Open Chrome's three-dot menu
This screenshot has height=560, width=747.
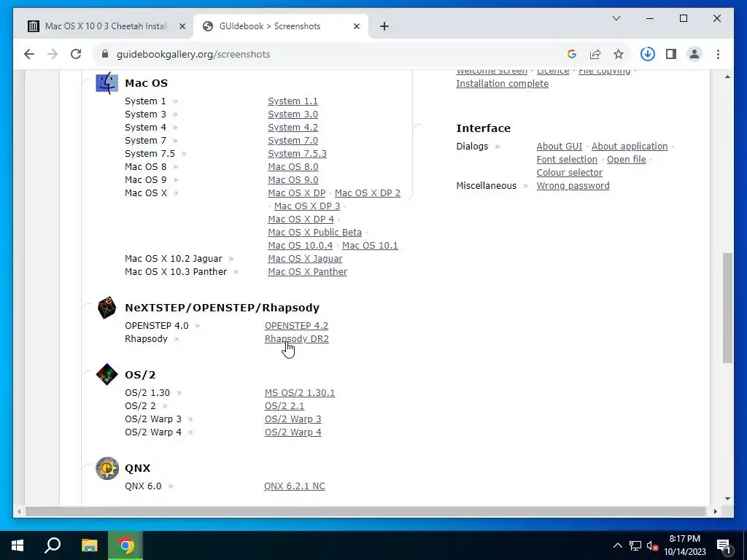[x=718, y=54]
